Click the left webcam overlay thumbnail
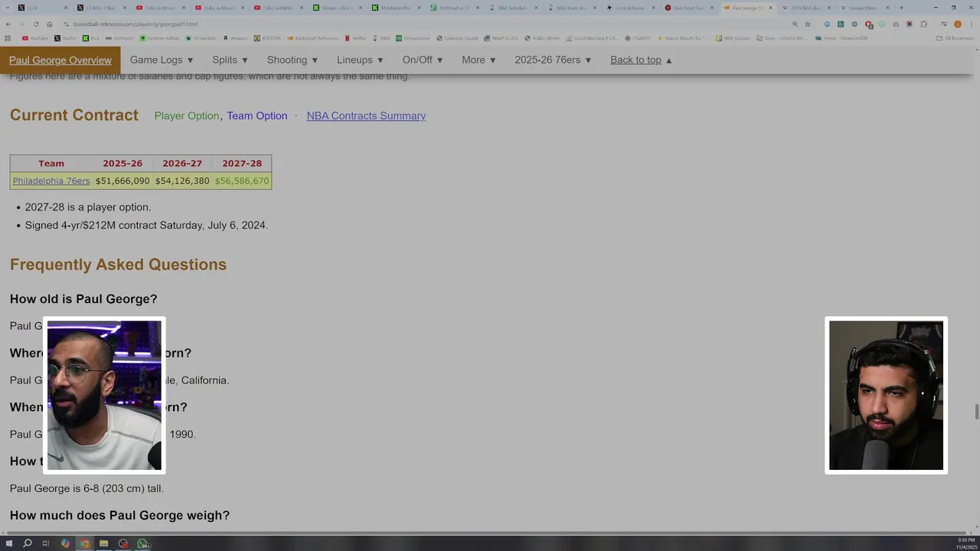Viewport: 980px width, 551px height. point(104,395)
